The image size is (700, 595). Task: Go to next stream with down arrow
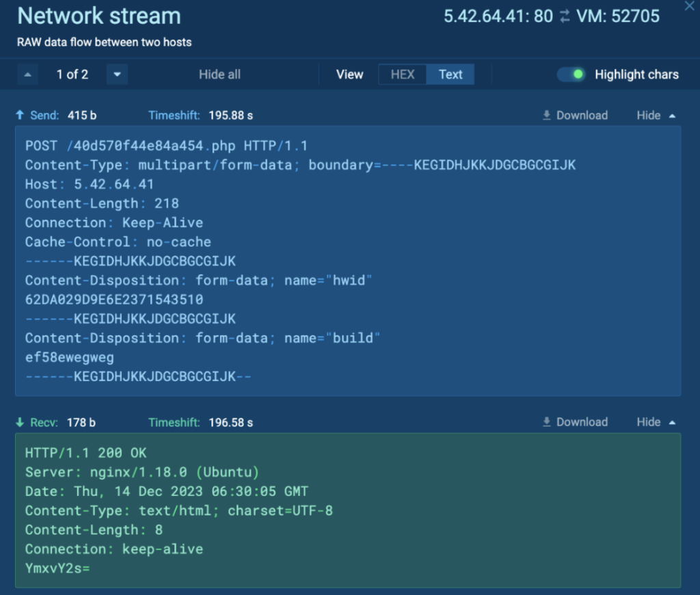pos(117,75)
